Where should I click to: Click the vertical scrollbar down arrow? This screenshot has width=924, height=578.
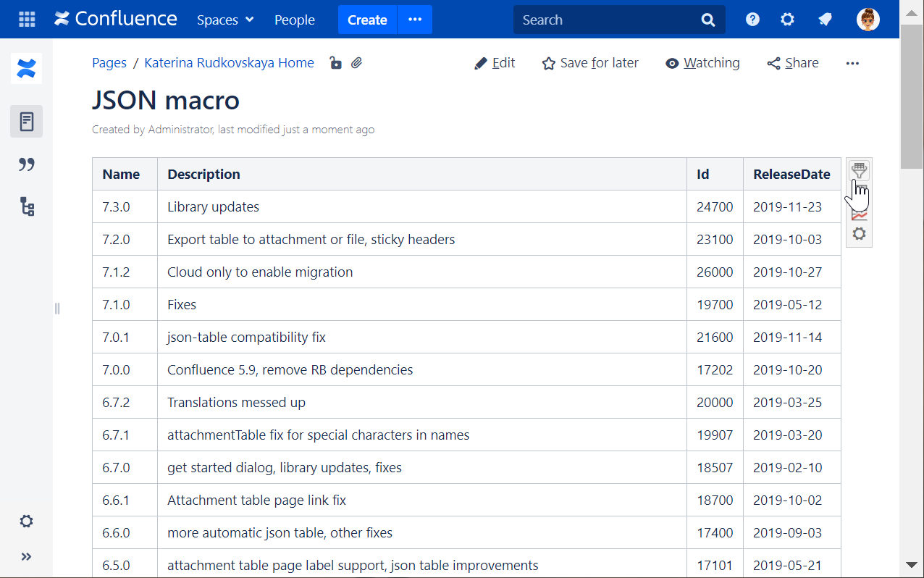click(x=912, y=565)
